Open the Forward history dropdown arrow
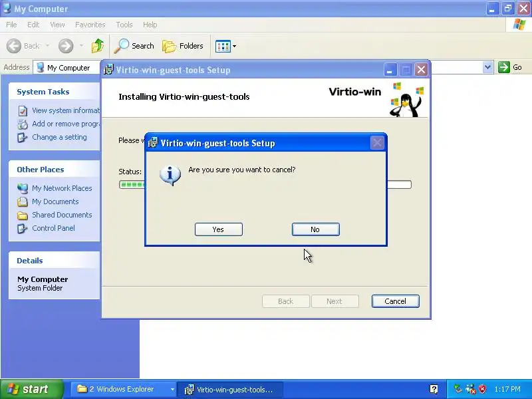This screenshot has height=399, width=532. click(81, 46)
